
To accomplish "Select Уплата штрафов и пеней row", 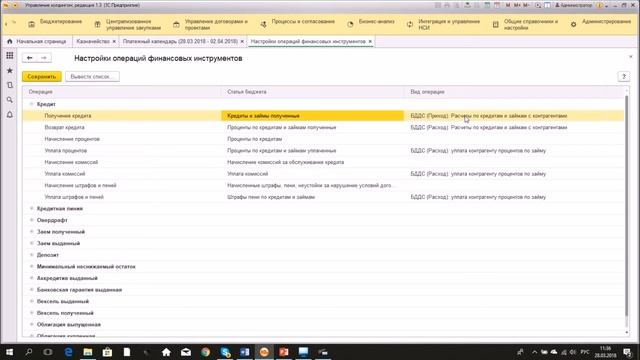I will (x=323, y=197).
